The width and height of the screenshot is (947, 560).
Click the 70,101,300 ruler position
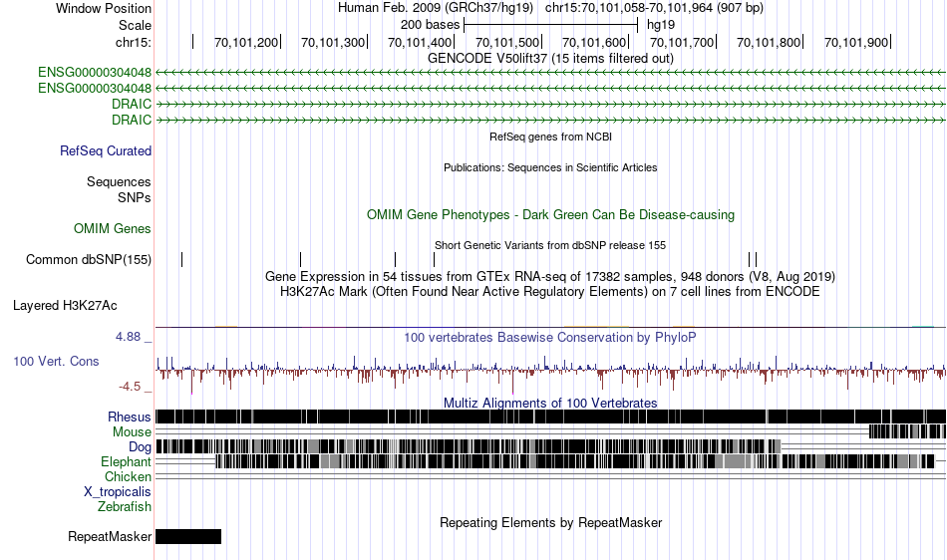point(333,42)
